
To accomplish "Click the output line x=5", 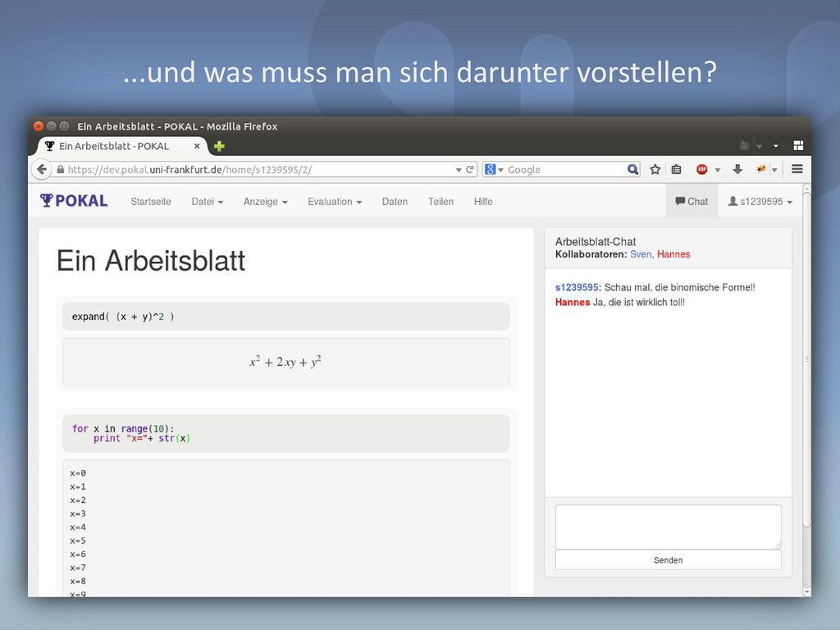I will pyautogui.click(x=78, y=541).
